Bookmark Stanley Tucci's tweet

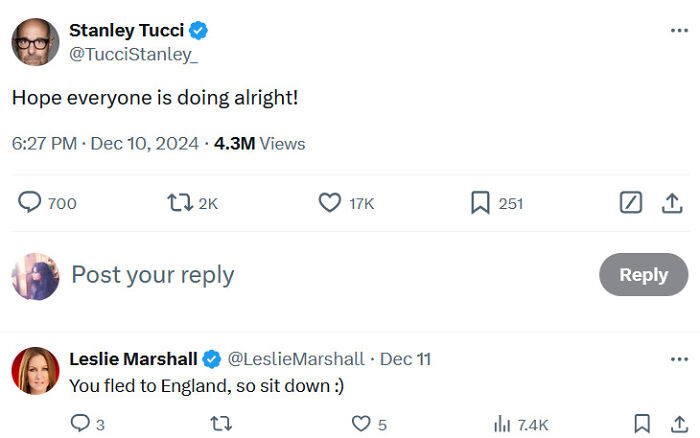(481, 203)
